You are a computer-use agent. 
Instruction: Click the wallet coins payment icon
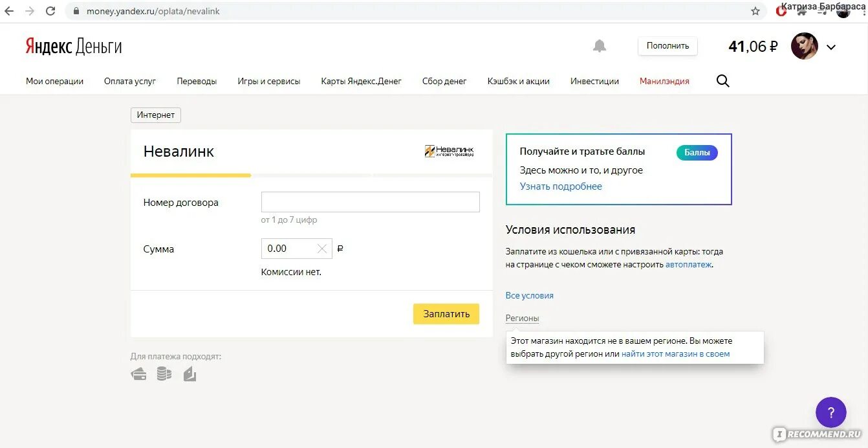pyautogui.click(x=164, y=374)
